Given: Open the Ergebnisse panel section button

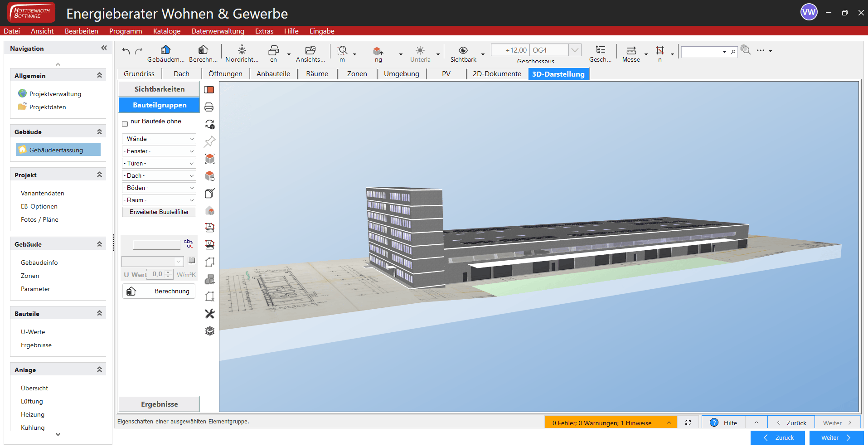Looking at the screenshot, I should tap(159, 404).
